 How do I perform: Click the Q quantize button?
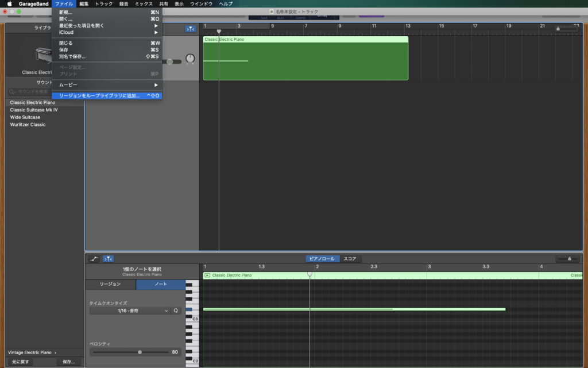(x=176, y=311)
